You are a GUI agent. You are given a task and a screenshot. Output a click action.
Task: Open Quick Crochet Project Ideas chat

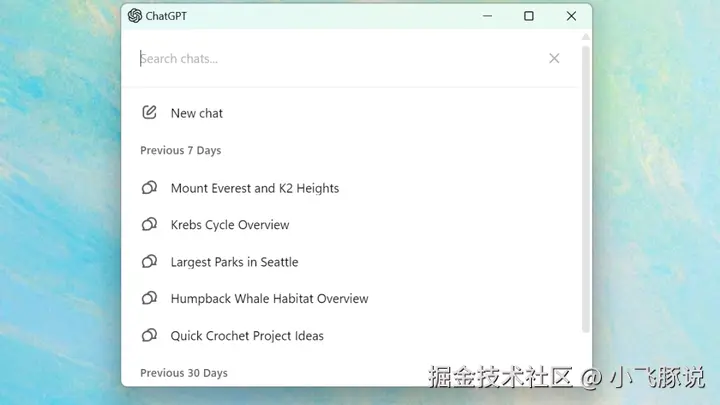(247, 336)
